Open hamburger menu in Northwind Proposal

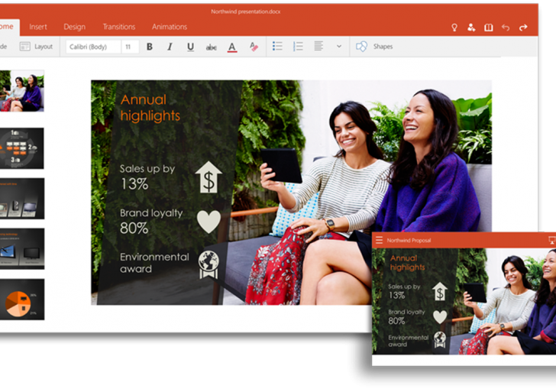pos(379,241)
